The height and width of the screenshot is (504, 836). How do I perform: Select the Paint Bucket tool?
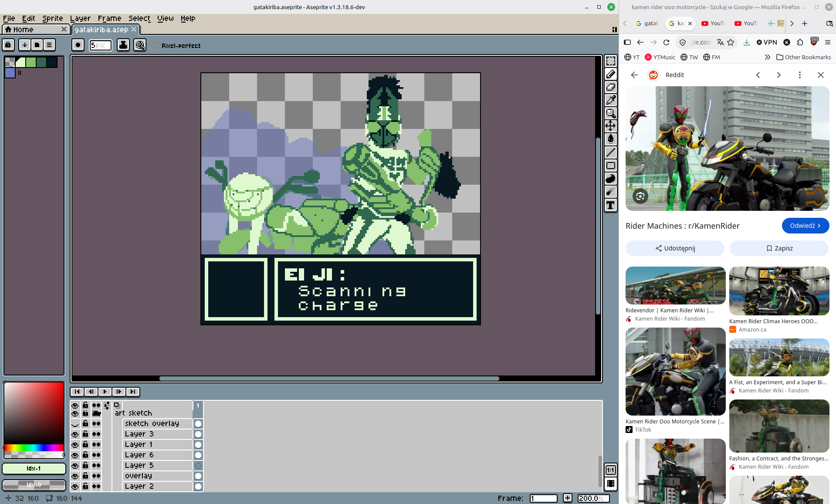[611, 139]
